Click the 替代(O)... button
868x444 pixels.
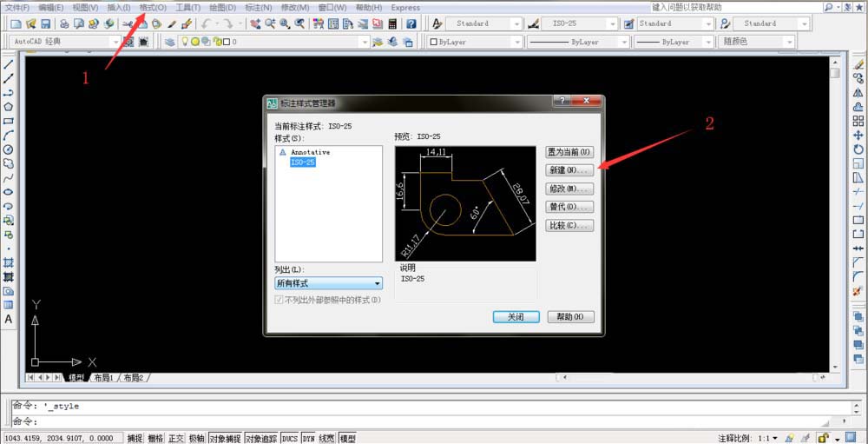tap(569, 207)
